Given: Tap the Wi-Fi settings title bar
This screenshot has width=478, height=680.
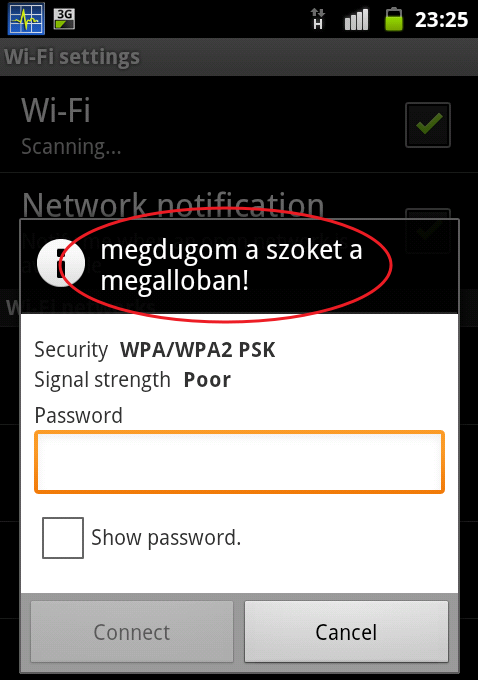Looking at the screenshot, I should pos(239,57).
